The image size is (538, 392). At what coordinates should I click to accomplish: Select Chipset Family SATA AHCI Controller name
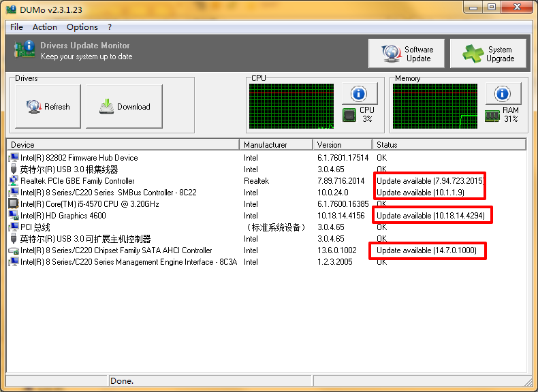(x=116, y=250)
